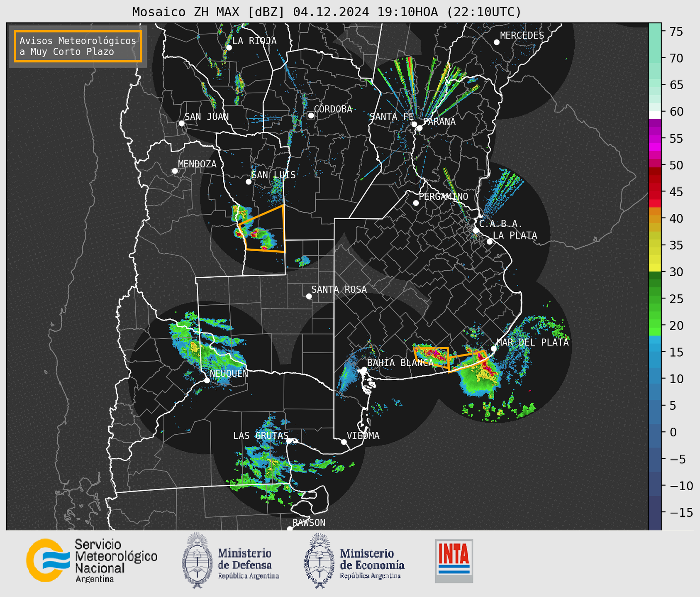Click the 75 label on the dBZ scale

pos(676,32)
